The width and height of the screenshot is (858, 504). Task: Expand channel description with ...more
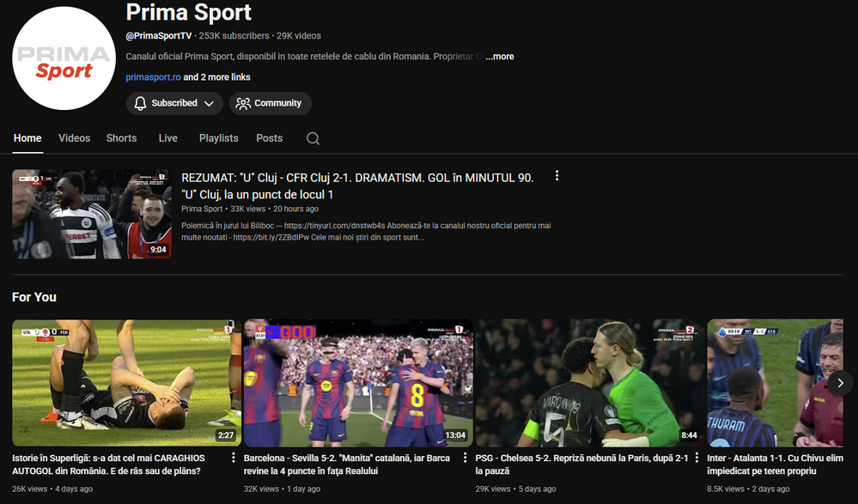(x=500, y=57)
